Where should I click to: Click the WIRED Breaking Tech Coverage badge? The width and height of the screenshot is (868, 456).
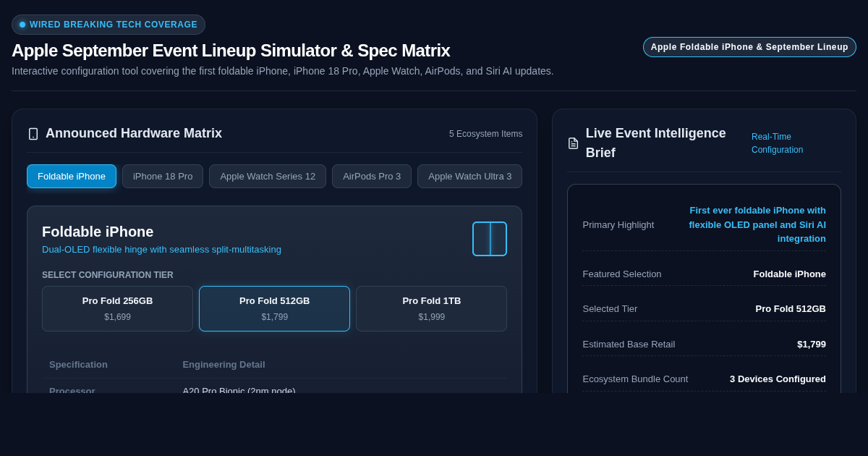point(109,25)
